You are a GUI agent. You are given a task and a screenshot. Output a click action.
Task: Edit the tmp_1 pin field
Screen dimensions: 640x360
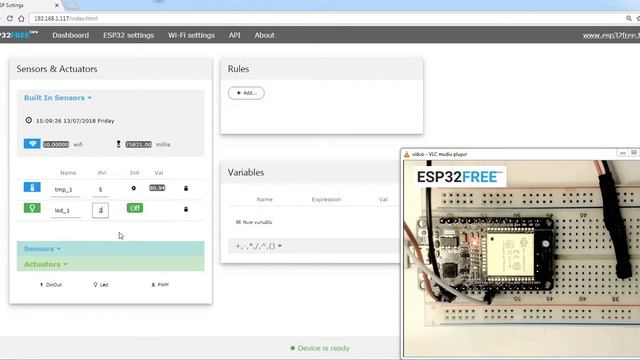(100, 189)
